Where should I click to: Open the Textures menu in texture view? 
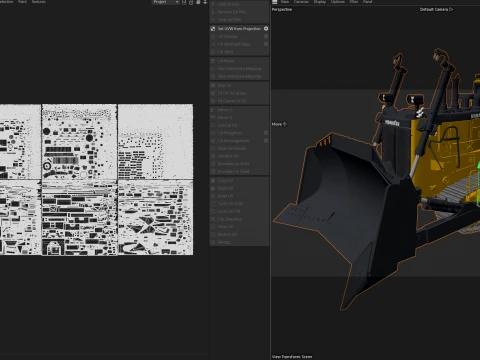(x=39, y=2)
